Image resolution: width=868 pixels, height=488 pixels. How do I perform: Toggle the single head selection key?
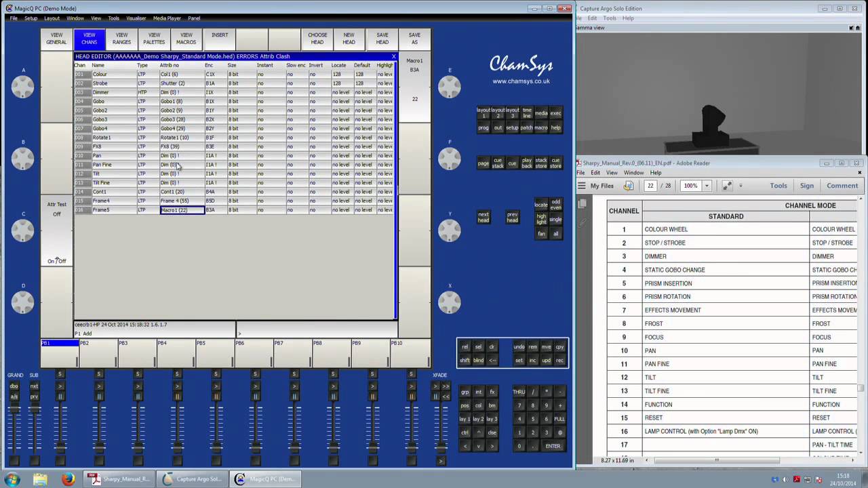[x=555, y=220]
